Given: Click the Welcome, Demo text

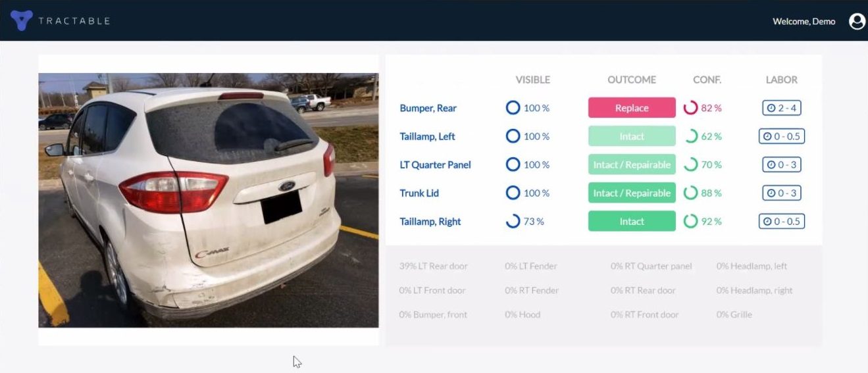Looking at the screenshot, I should tap(804, 22).
